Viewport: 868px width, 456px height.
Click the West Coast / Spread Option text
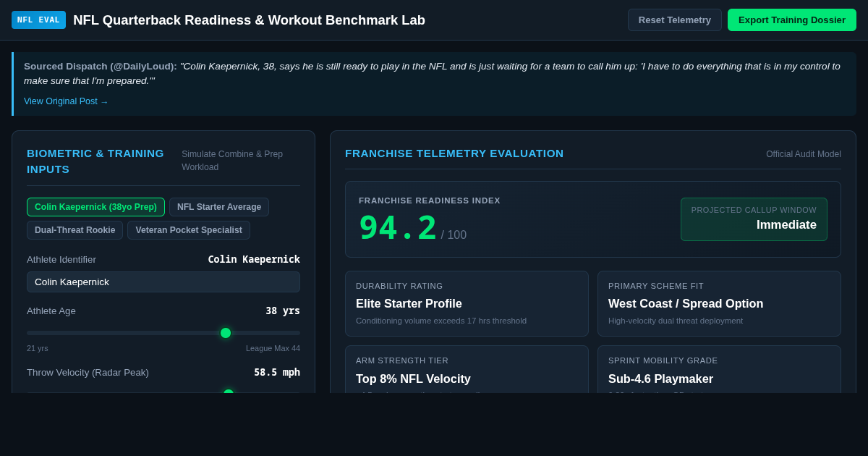pos(686,304)
